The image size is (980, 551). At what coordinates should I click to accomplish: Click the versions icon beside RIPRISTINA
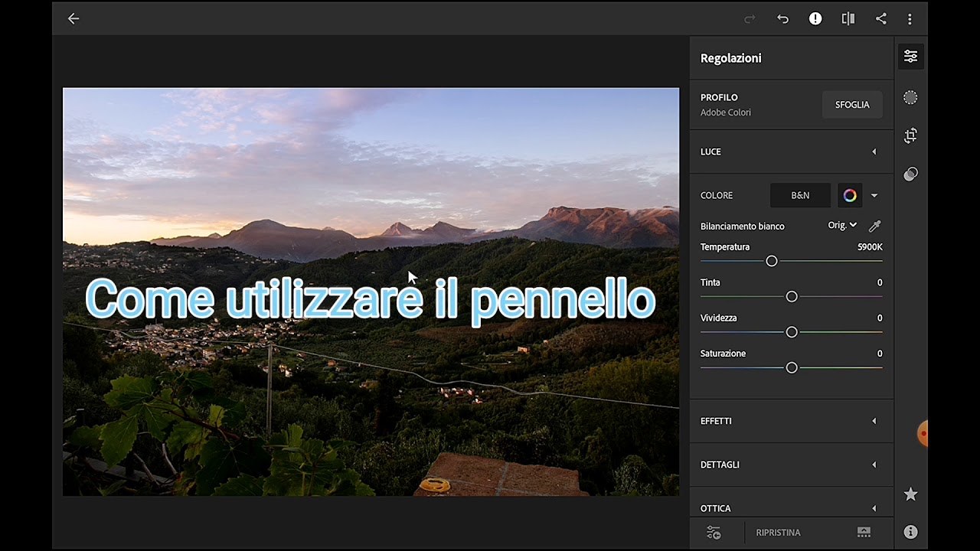[864, 532]
